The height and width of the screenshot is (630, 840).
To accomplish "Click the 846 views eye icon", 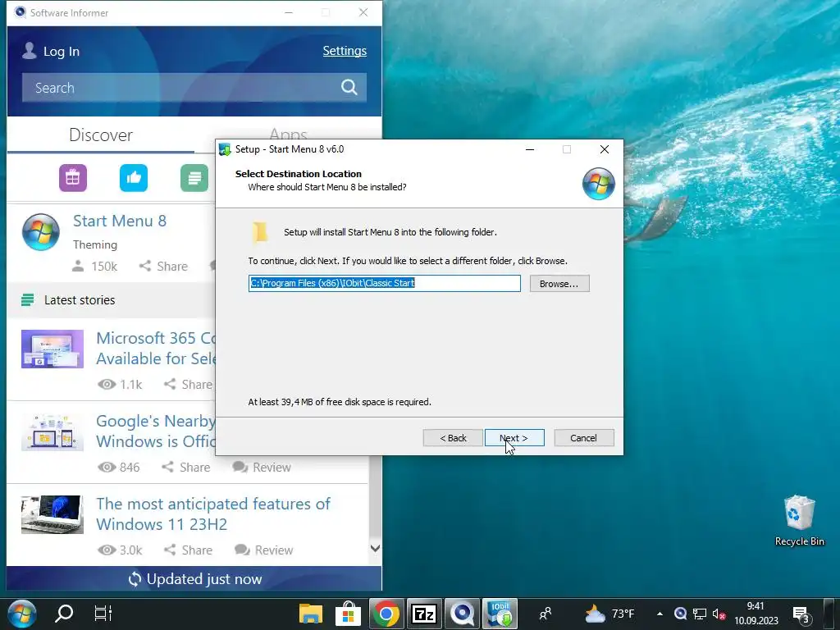I will click(107, 467).
